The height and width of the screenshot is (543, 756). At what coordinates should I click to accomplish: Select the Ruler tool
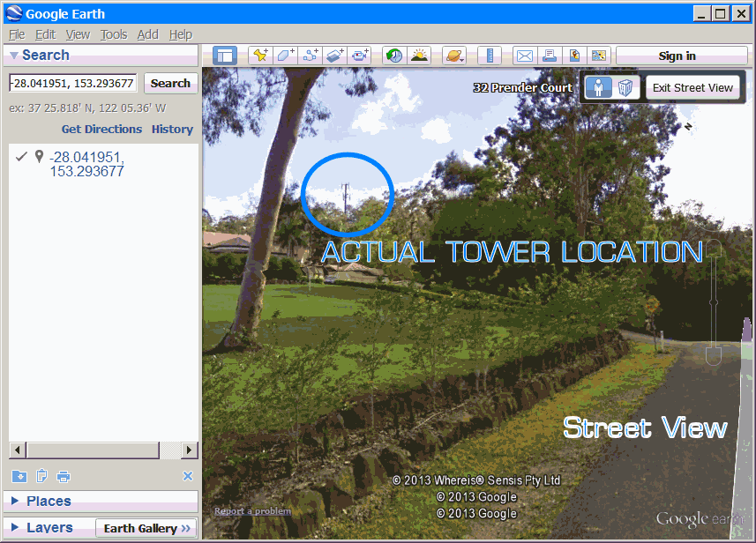[x=490, y=56]
